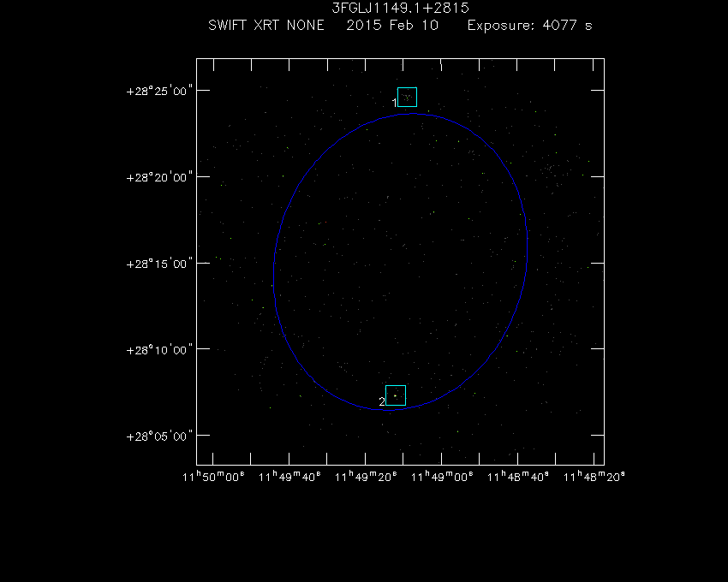Click the observation date 2015 Feb 10
The height and width of the screenshot is (582, 728).
coord(392,25)
